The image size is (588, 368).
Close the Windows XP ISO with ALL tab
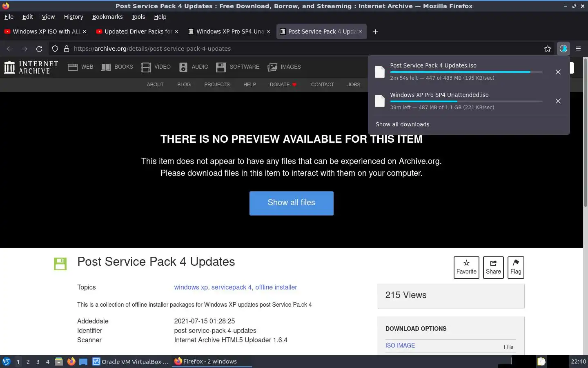[85, 31]
